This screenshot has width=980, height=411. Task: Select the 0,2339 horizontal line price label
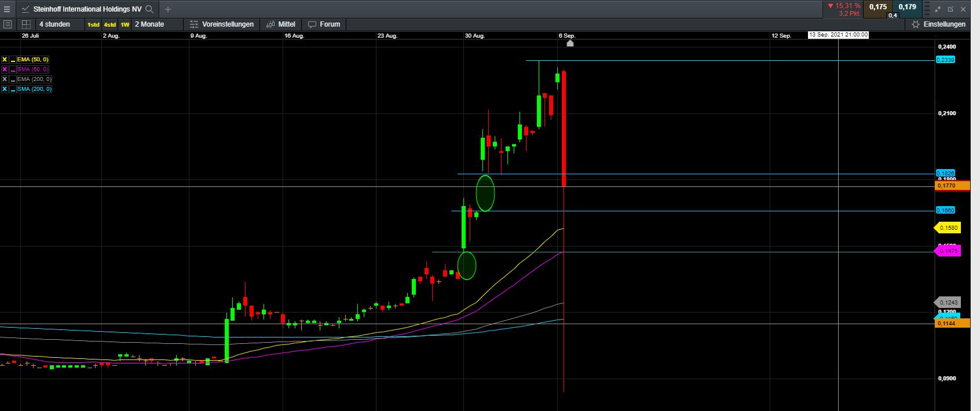coord(945,60)
